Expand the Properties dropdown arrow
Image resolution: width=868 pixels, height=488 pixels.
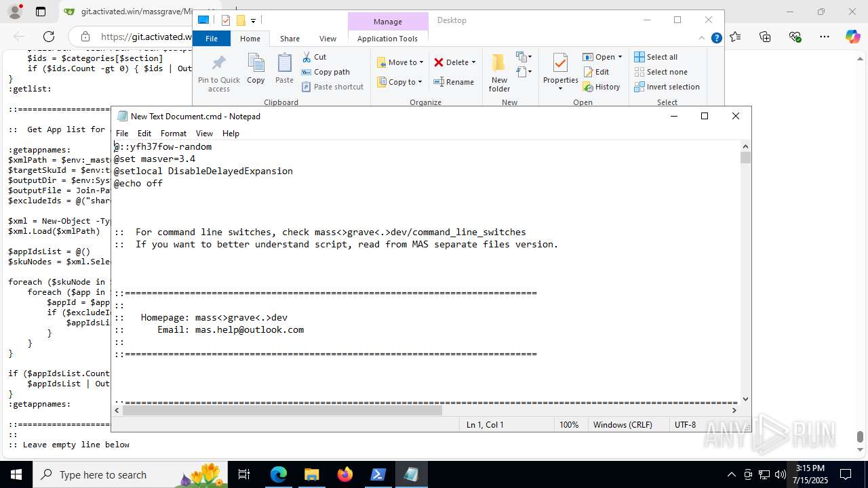pyautogui.click(x=560, y=89)
